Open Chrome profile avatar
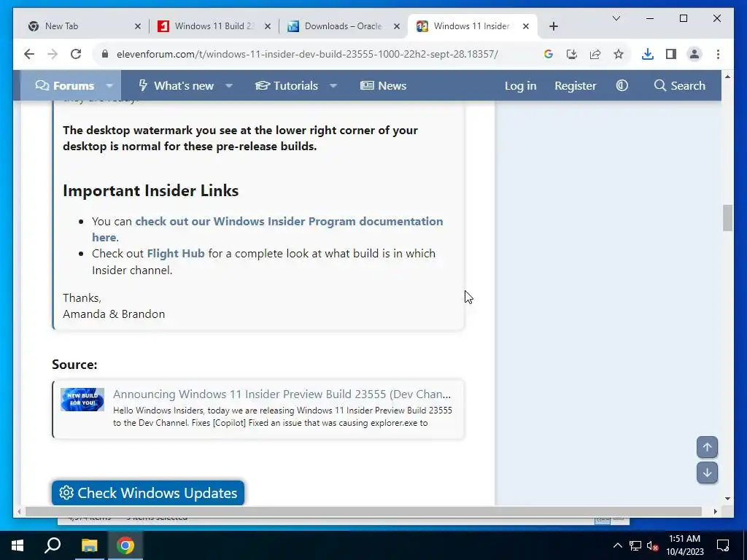Viewport: 747px width, 560px height. [694, 54]
